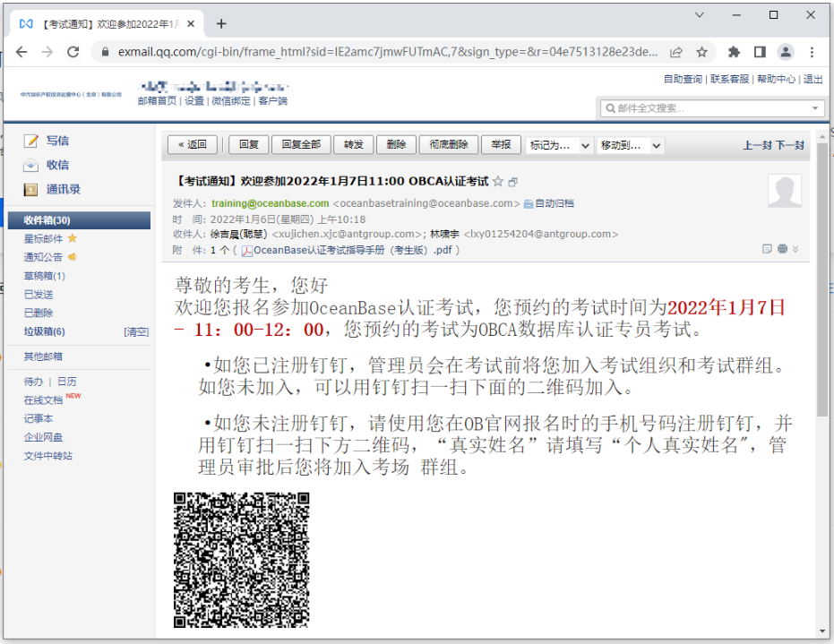This screenshot has width=834, height=644.
Task: Expand header details double-chevron icon
Action: (x=795, y=249)
